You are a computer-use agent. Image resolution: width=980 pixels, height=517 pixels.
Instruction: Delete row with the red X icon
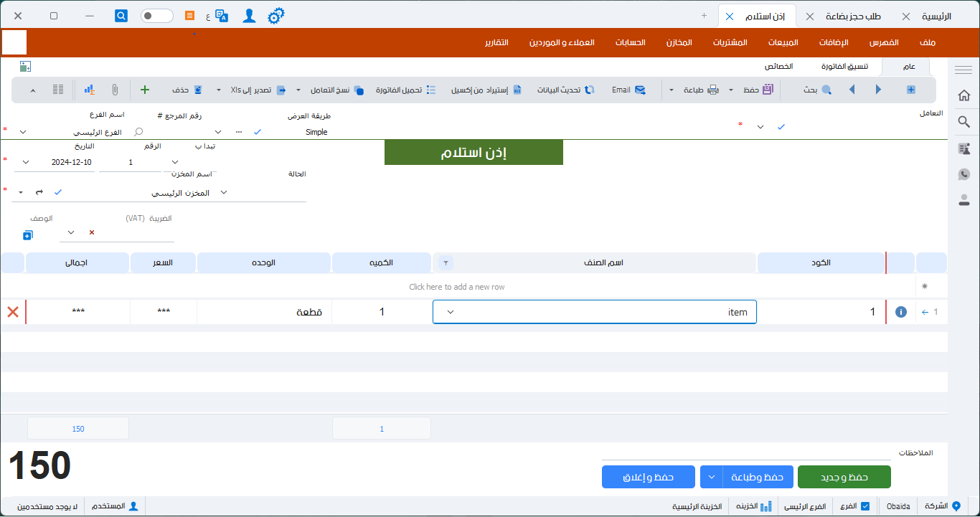click(x=13, y=312)
